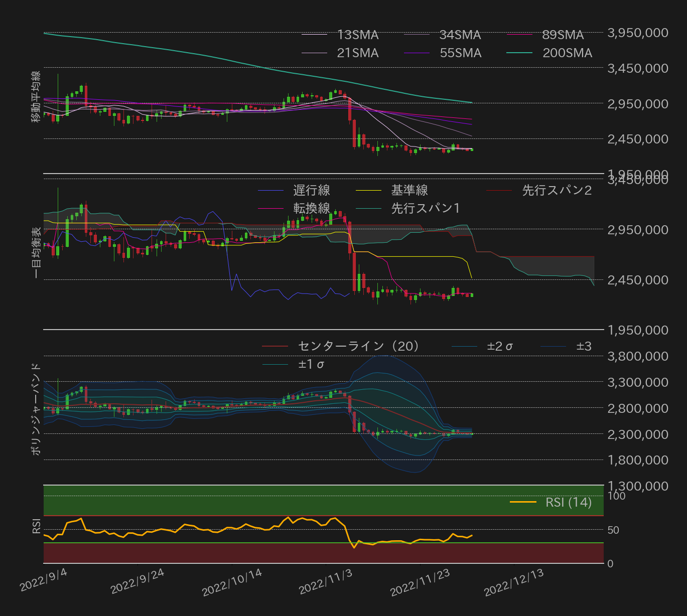
Task: Click the ±3 legend label
Action: point(584,346)
